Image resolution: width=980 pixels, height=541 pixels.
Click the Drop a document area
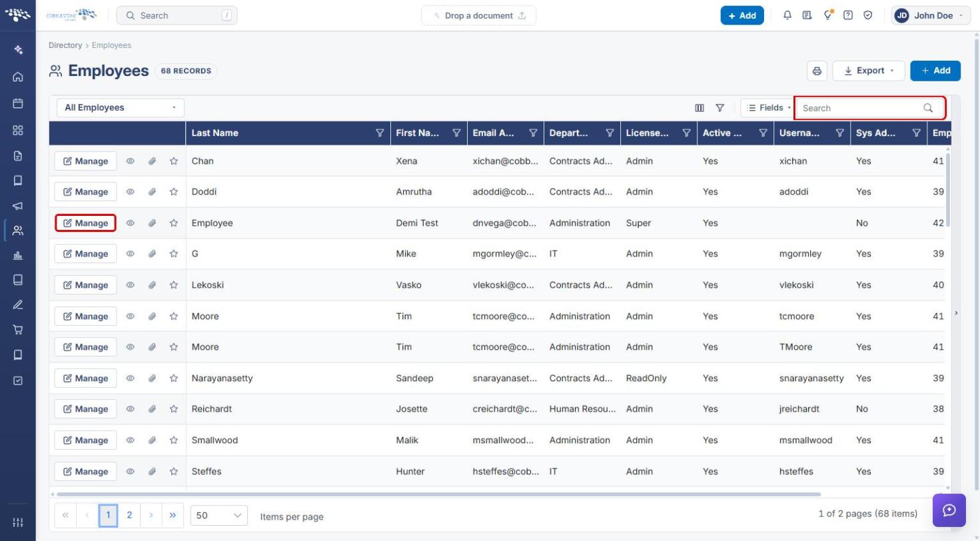[479, 15]
